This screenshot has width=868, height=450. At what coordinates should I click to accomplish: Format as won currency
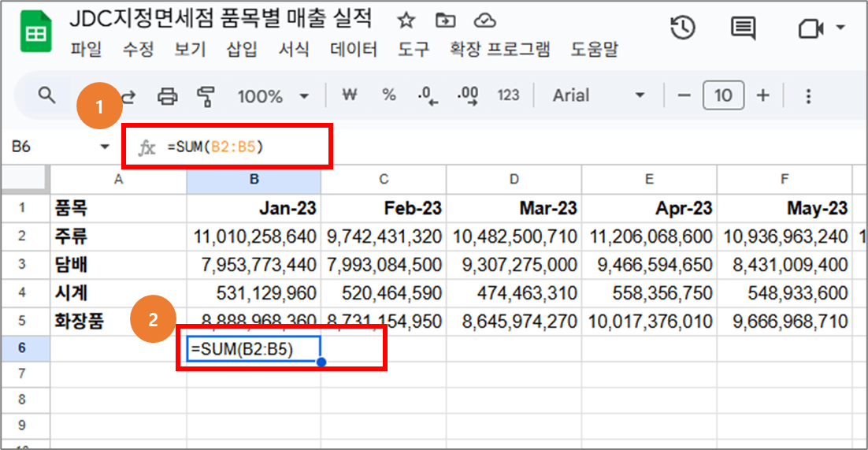point(349,95)
